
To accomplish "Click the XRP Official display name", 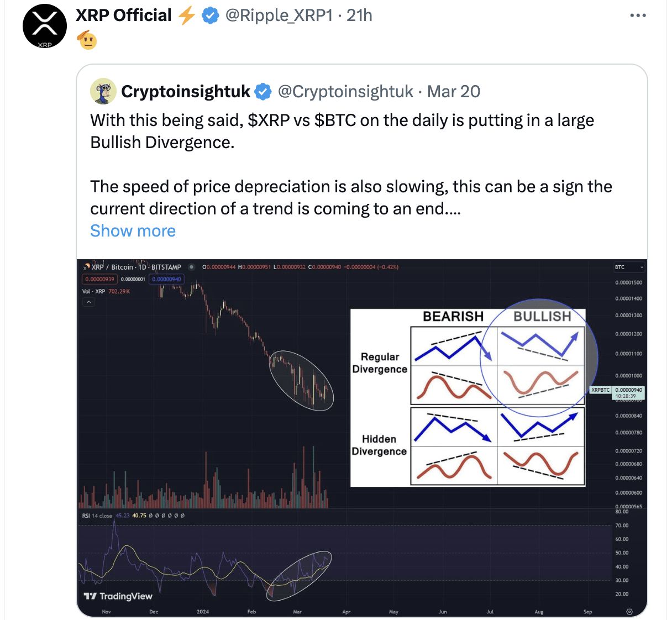I will [x=124, y=15].
